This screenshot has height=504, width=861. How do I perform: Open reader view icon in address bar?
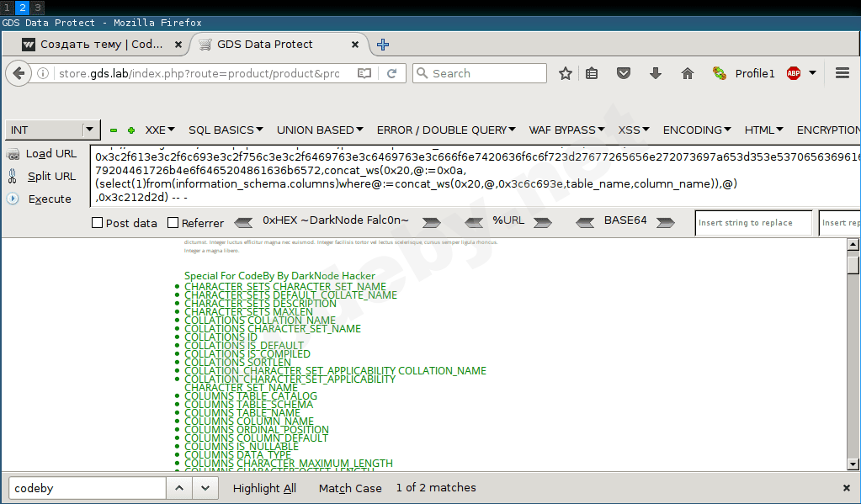[x=364, y=73]
